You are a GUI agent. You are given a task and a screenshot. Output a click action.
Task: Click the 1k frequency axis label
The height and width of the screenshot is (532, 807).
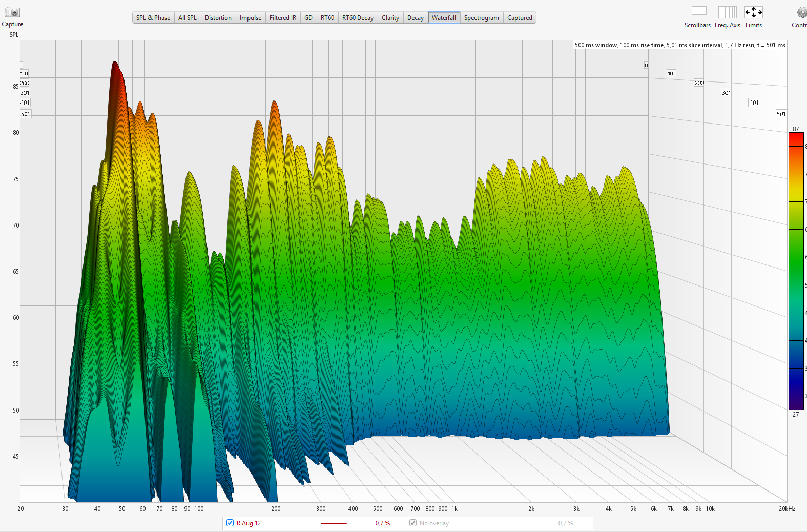454,509
